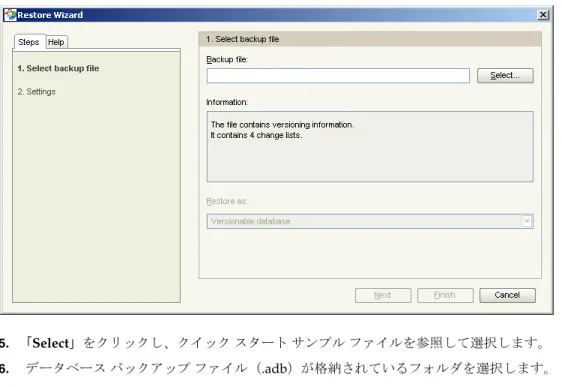The width and height of the screenshot is (562, 387).
Task: Click the Finish button
Action: pyautogui.click(x=445, y=295)
